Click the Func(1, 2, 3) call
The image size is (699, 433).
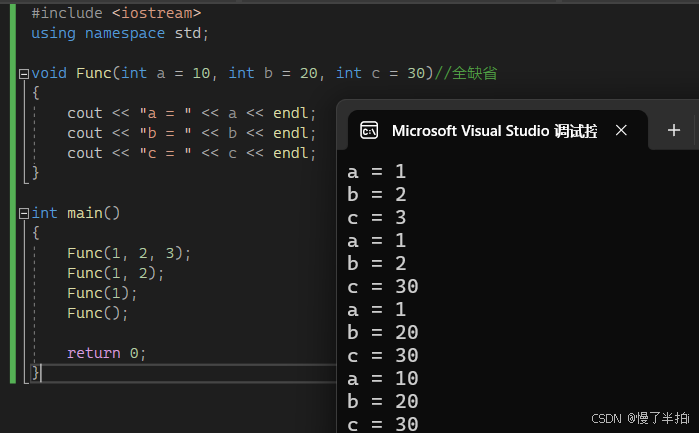pyautogui.click(x=129, y=253)
